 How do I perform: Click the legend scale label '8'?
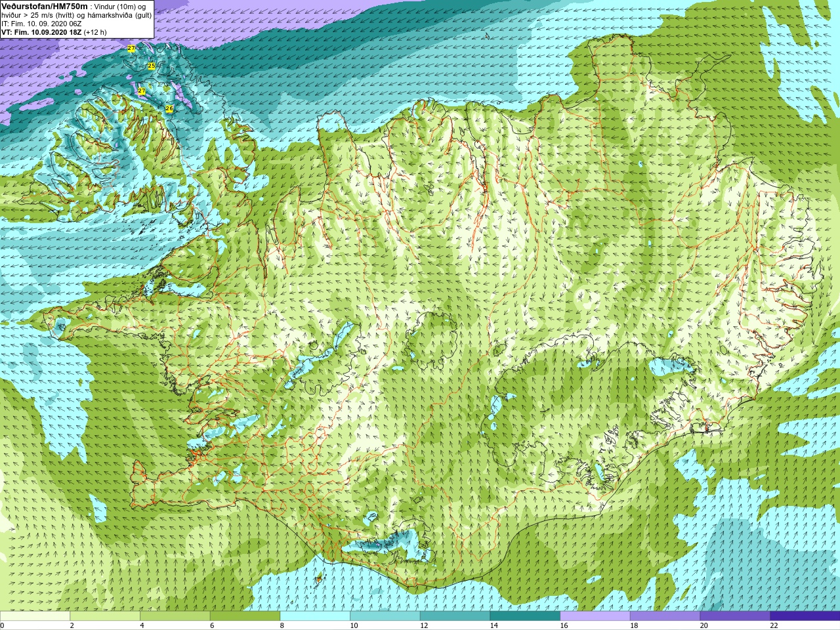coord(282,625)
